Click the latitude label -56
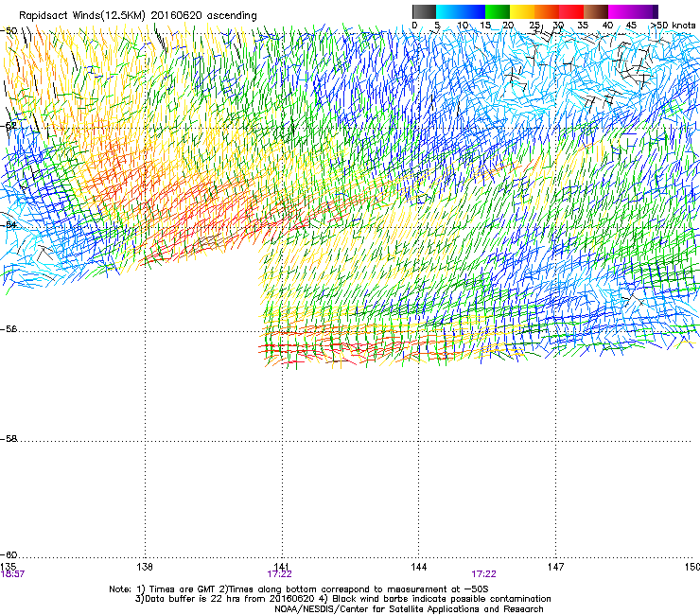 pyautogui.click(x=9, y=329)
